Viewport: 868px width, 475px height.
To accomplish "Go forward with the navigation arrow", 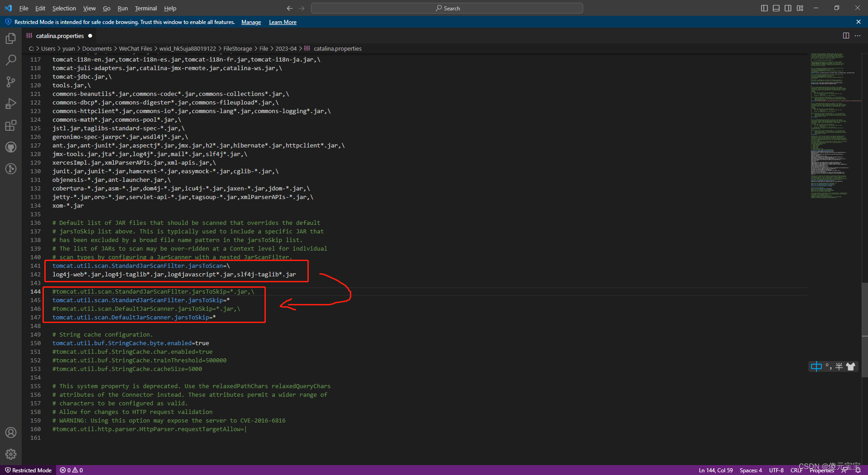I will point(302,8).
